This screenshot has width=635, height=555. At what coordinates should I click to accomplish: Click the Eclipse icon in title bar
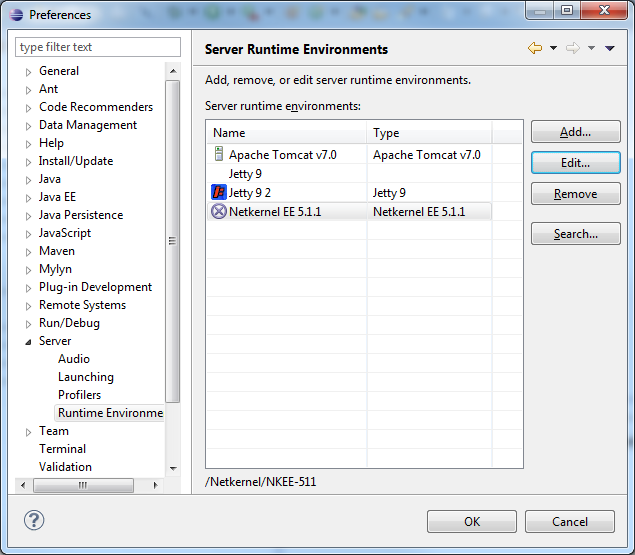click(17, 15)
